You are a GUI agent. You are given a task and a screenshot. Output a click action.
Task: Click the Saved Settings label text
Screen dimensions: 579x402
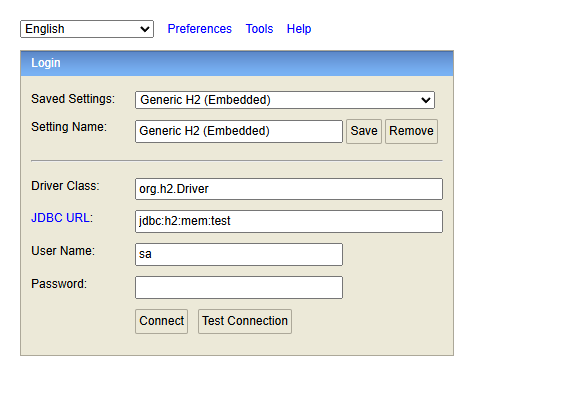(73, 99)
